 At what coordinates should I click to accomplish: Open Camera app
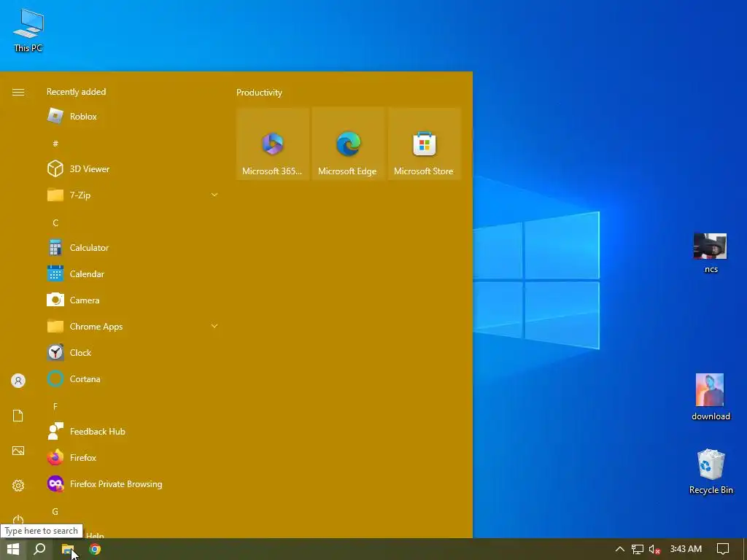pos(132,300)
